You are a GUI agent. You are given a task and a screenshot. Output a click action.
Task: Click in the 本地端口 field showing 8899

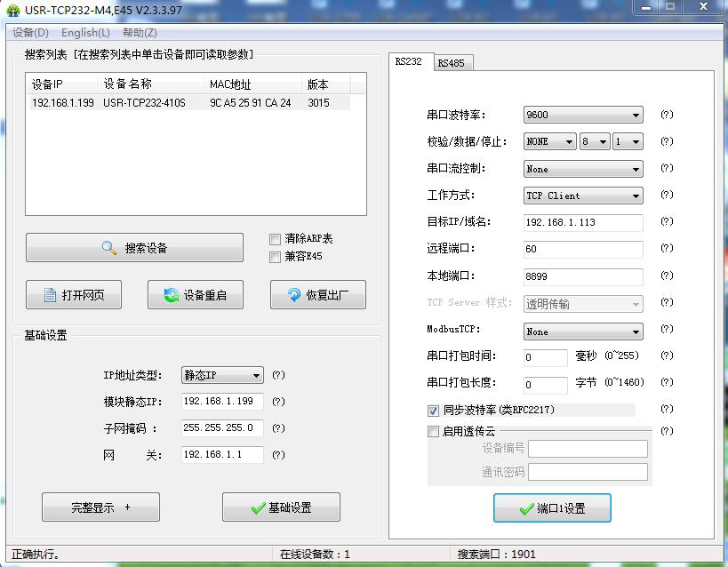(583, 276)
